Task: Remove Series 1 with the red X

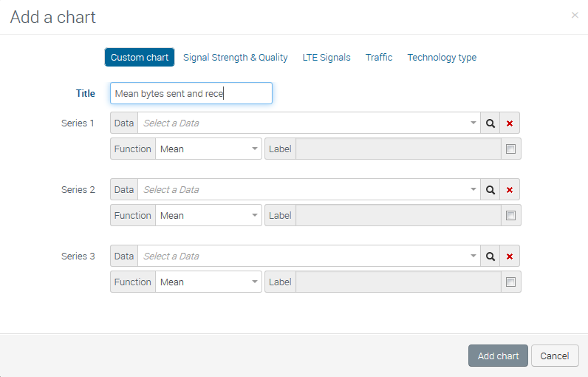Action: point(510,123)
